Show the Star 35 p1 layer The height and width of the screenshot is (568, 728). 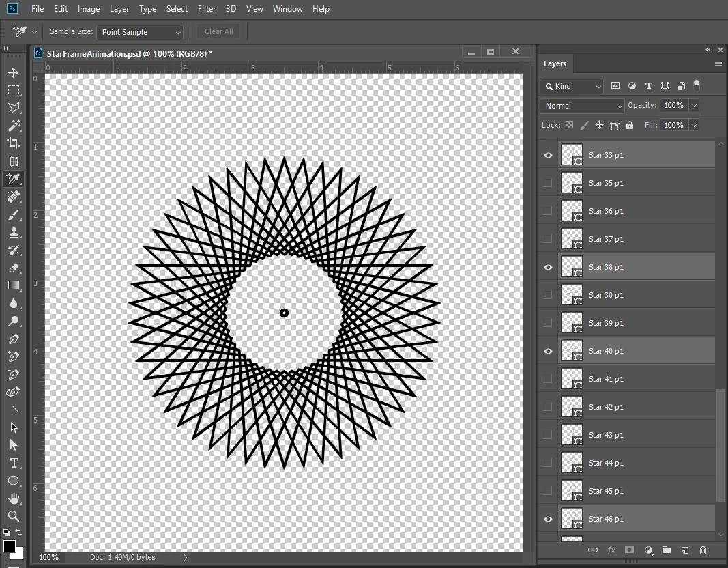coord(548,183)
